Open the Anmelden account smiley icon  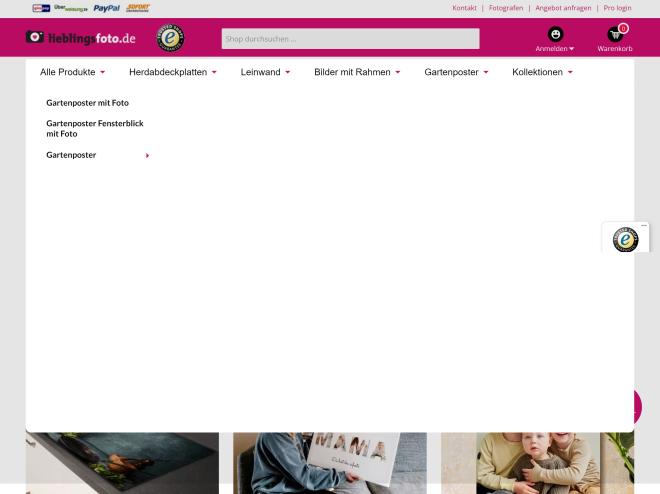[x=555, y=34]
